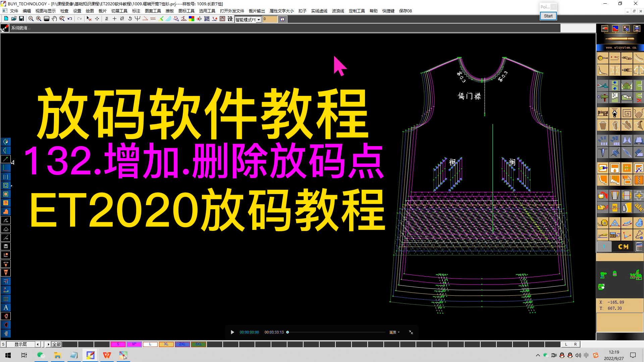Click the 显示层 button
This screenshot has width=644, height=362.
[x=20, y=344]
